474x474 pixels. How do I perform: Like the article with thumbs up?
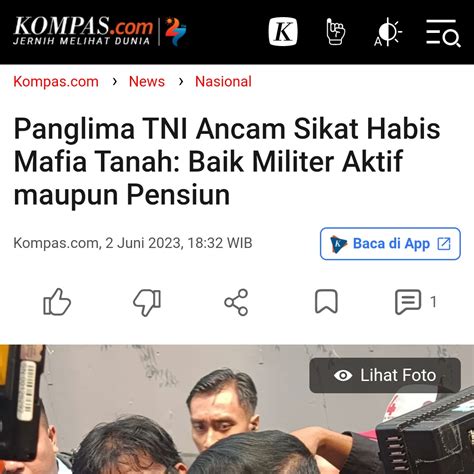[57, 302]
